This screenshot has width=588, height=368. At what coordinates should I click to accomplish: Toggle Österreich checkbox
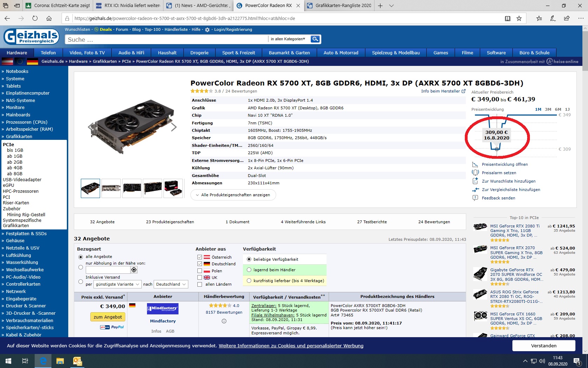(199, 257)
